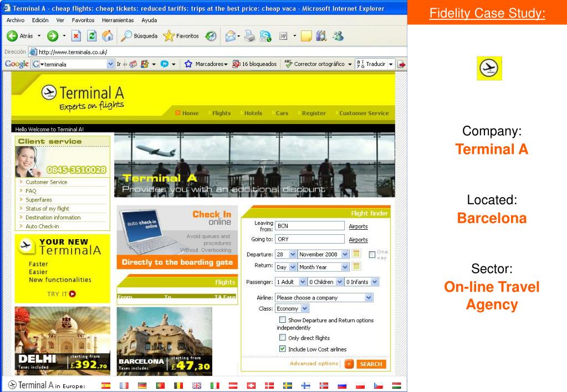Open the Home page house icon
Image resolution: width=567 pixels, height=392 pixels.
[x=108, y=36]
